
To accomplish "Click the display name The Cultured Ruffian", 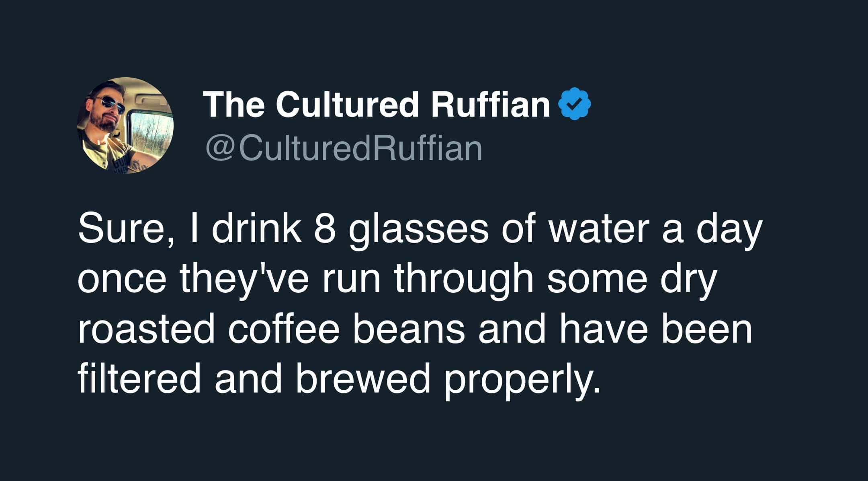I will [377, 105].
